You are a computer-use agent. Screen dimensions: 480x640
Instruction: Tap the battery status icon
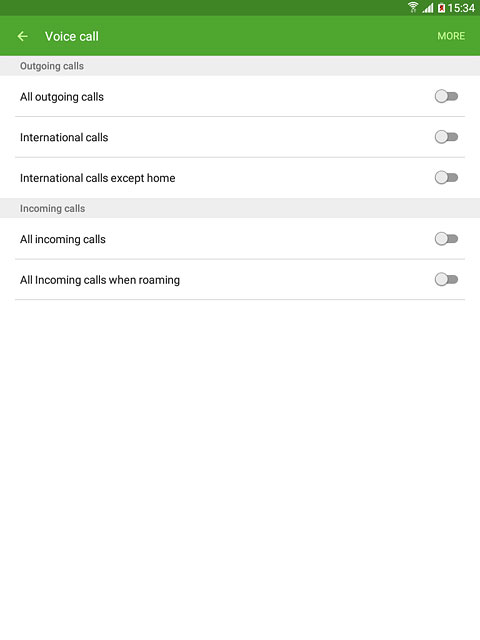pyautogui.click(x=441, y=8)
